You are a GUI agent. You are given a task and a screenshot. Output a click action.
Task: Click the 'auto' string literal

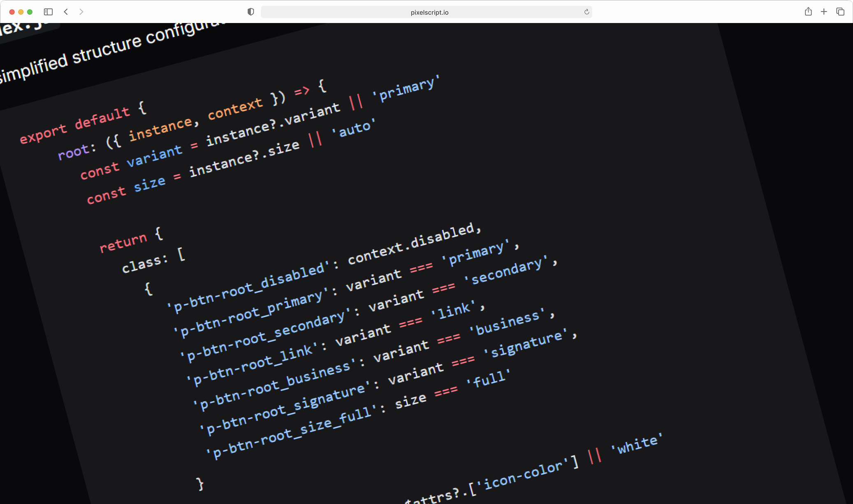click(354, 128)
